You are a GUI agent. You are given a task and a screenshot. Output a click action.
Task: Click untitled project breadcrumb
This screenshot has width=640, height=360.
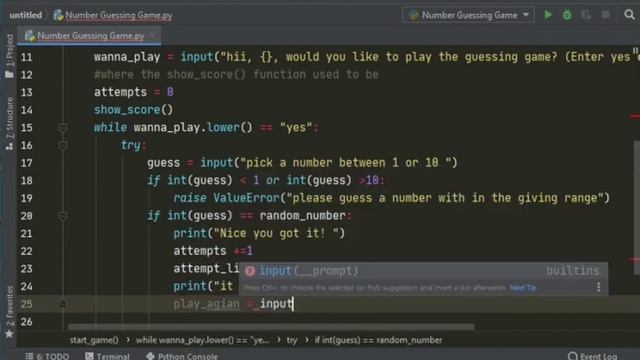pos(25,15)
